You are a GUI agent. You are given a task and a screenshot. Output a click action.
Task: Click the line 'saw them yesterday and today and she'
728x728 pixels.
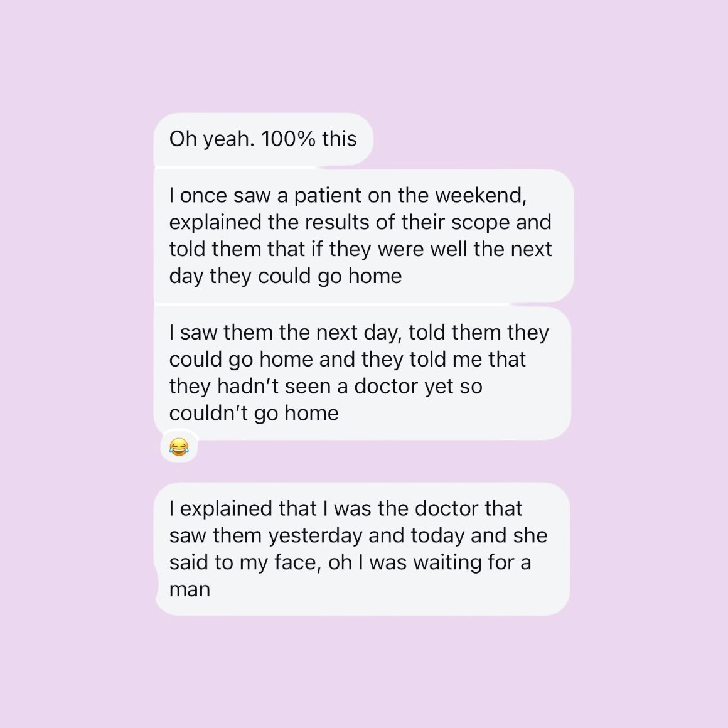358,535
